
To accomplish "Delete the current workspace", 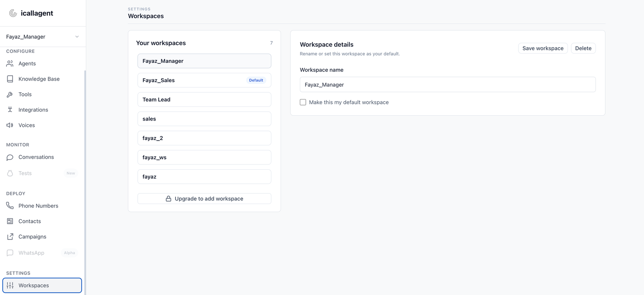I will coord(583,48).
